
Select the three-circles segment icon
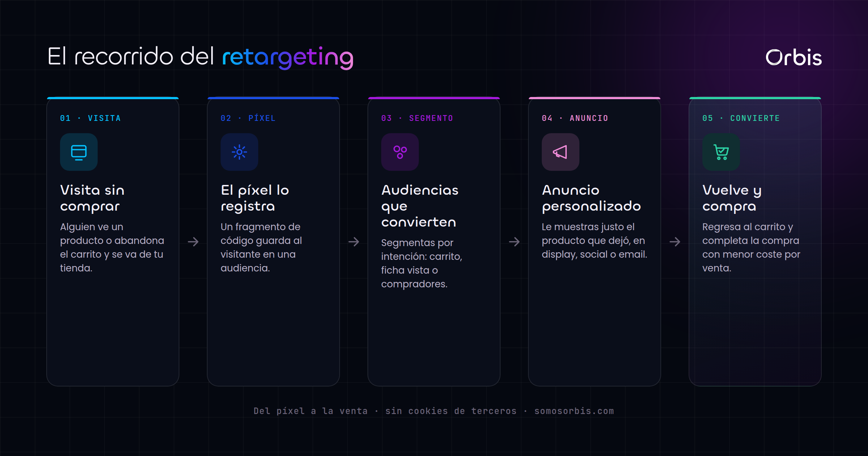pyautogui.click(x=400, y=152)
